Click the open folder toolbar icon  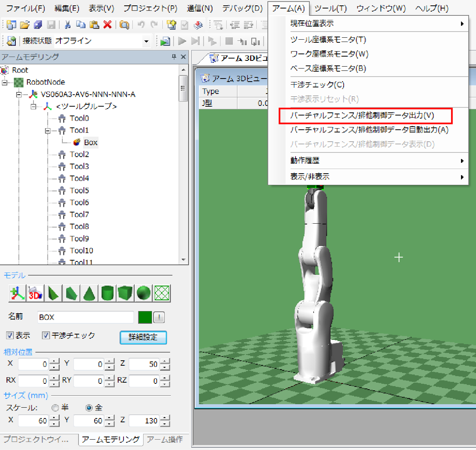[25, 25]
